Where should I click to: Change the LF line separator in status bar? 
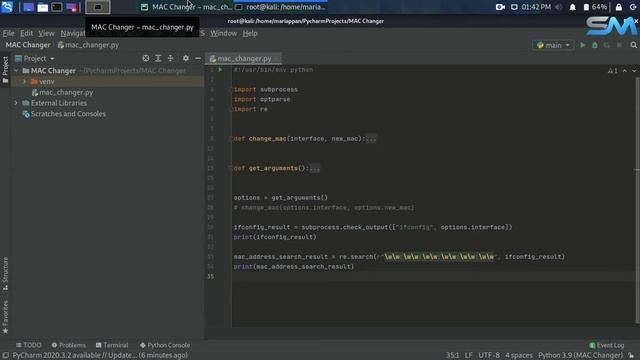[469, 356]
